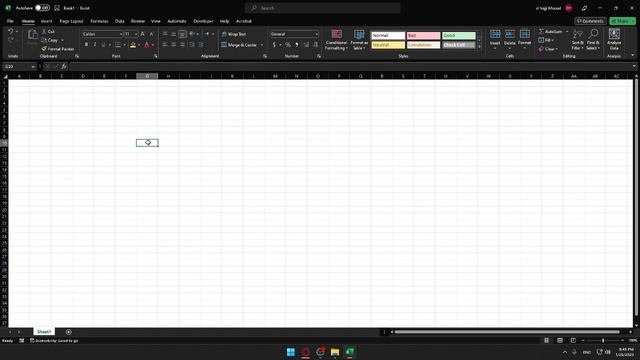Click the yellow fill color button
Image resolution: width=640 pixels, height=360 pixels.
click(133, 45)
